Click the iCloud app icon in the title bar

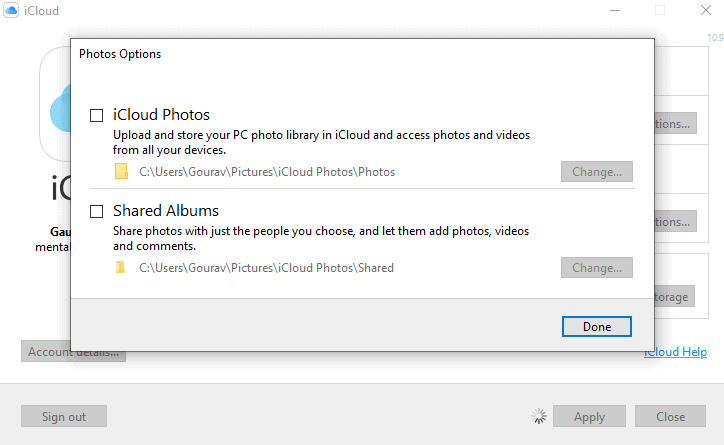[x=11, y=10]
